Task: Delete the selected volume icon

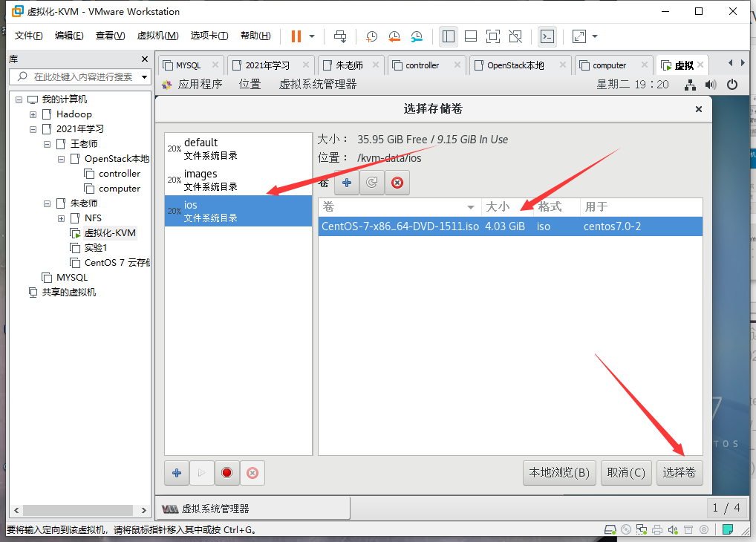Action: [397, 183]
